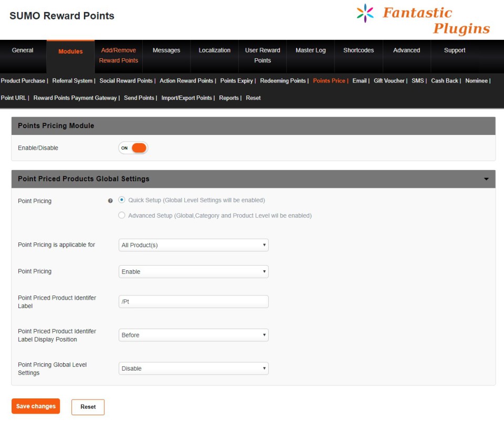This screenshot has height=422, width=504.
Task: Collapse the Point Priced Products Global Settings section
Action: (486, 179)
